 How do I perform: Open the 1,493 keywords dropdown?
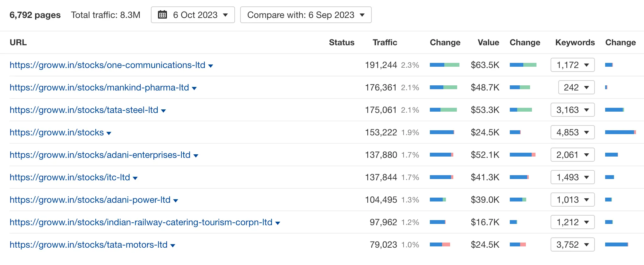click(573, 177)
